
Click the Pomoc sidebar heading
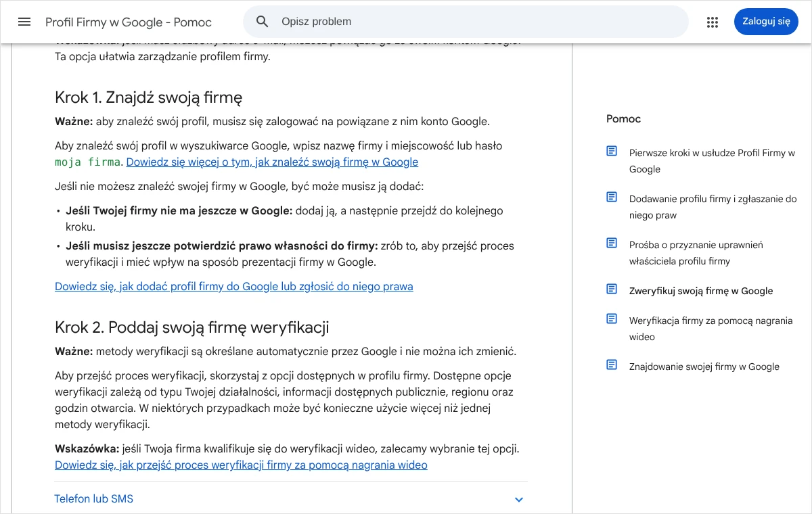pyautogui.click(x=623, y=119)
